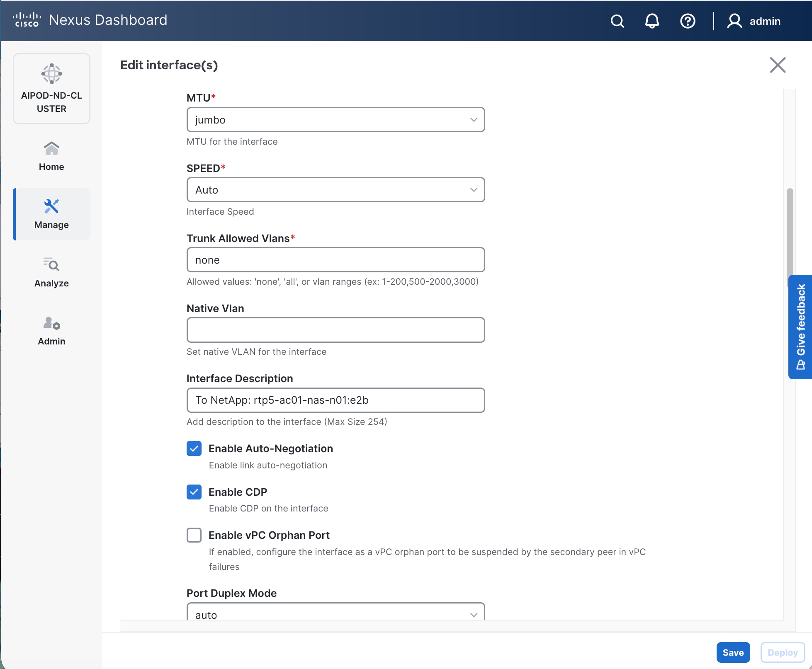Open the admin user profile icon
812x669 pixels.
pyautogui.click(x=734, y=21)
